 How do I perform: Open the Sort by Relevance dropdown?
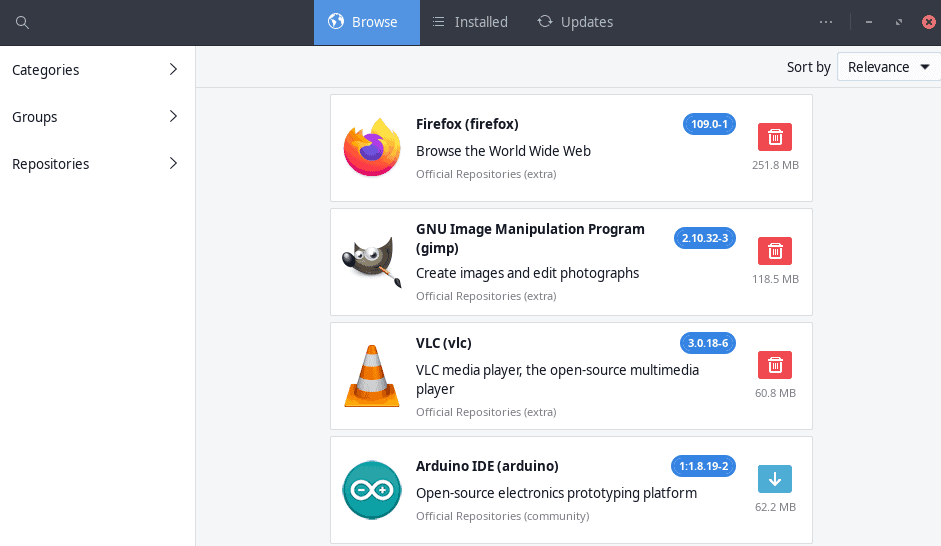click(x=889, y=67)
